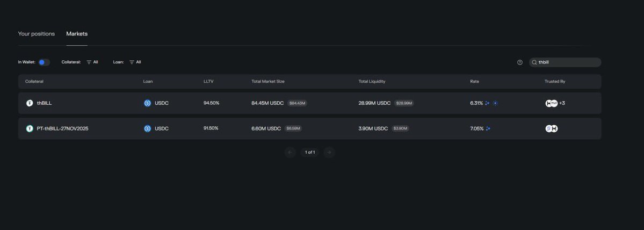Click the PT-thBILL-27NOV2025 token icon

tap(30, 128)
